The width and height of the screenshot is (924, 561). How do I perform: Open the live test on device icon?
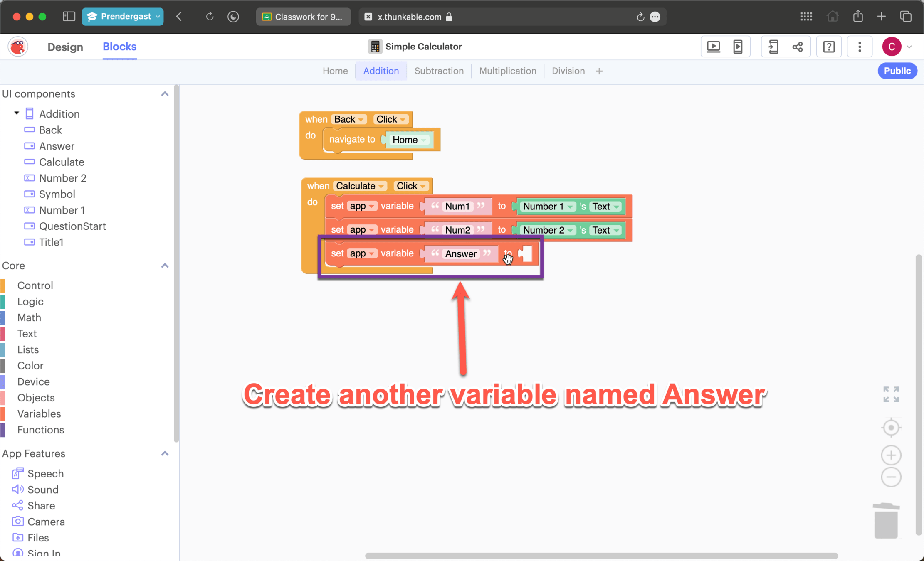[738, 47]
